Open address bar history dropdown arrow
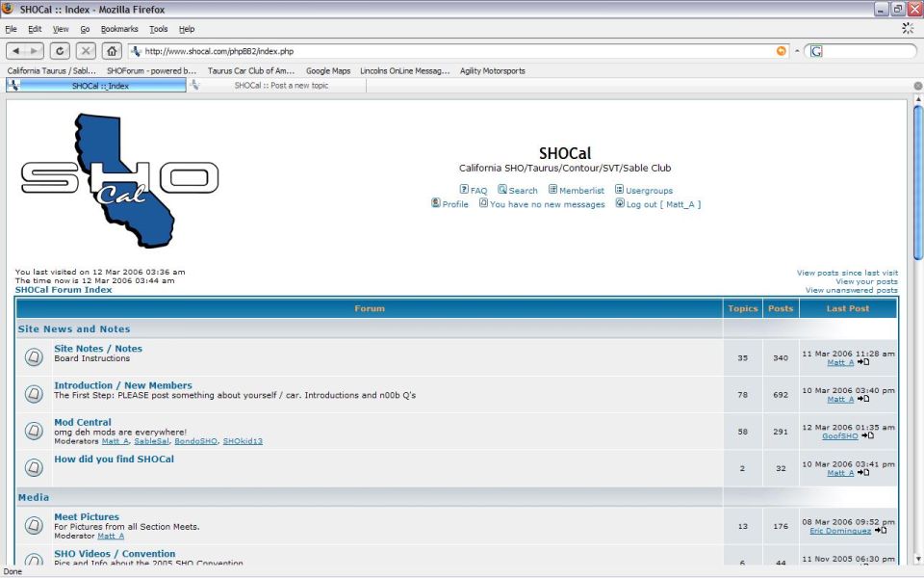The height and width of the screenshot is (578, 924). 797,51
